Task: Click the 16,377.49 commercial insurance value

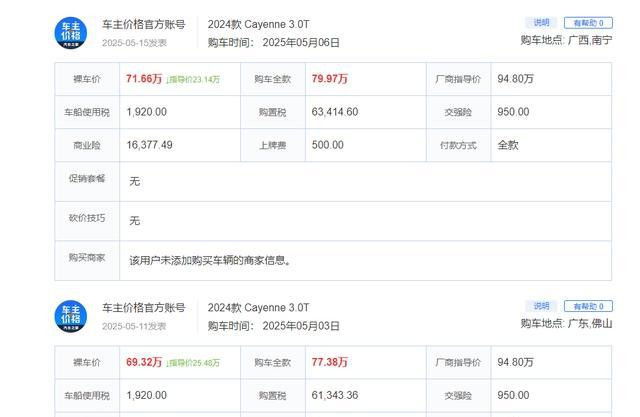Action: [149, 145]
